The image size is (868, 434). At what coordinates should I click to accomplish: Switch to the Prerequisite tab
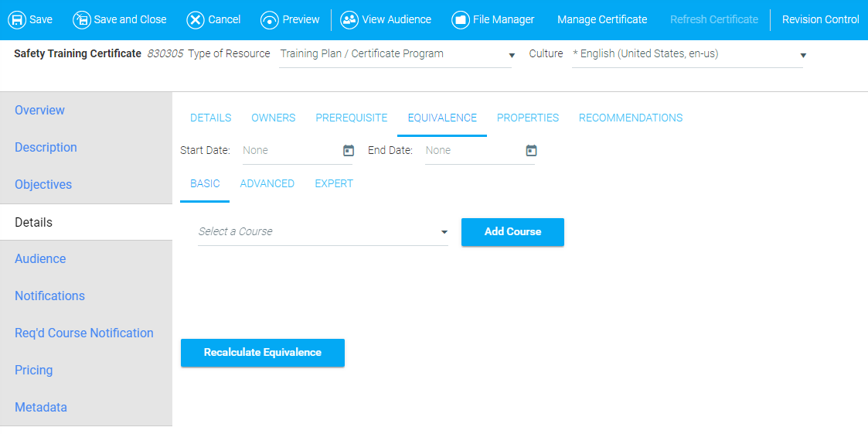tap(351, 118)
